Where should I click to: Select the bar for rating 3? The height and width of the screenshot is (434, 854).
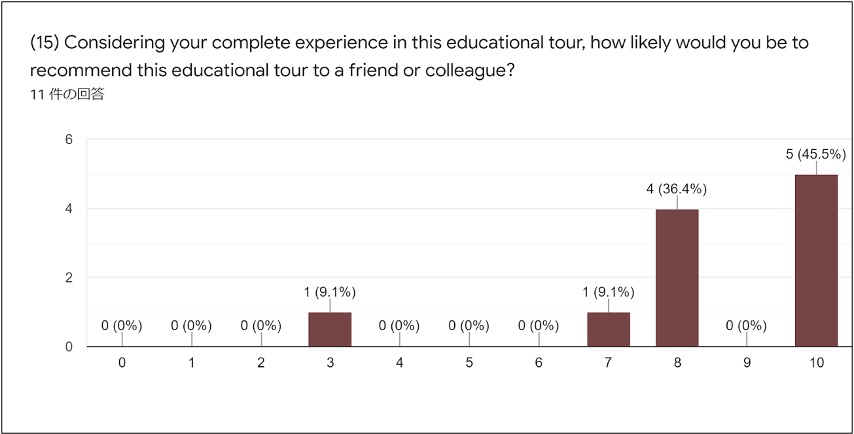pyautogui.click(x=330, y=329)
